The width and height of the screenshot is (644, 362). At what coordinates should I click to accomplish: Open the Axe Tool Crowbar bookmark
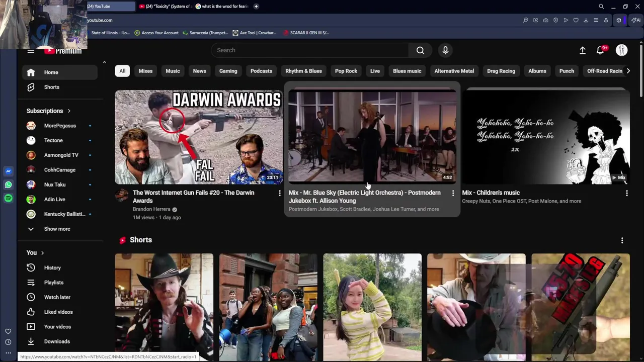[255, 33]
